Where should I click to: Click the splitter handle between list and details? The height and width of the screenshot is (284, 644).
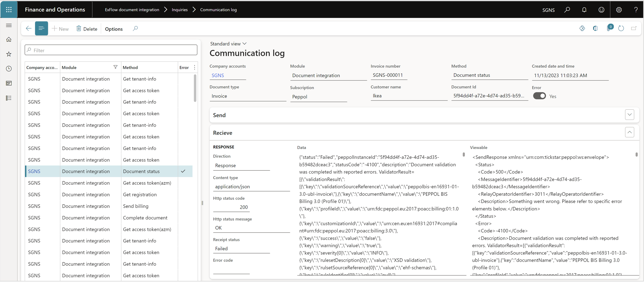(202, 203)
